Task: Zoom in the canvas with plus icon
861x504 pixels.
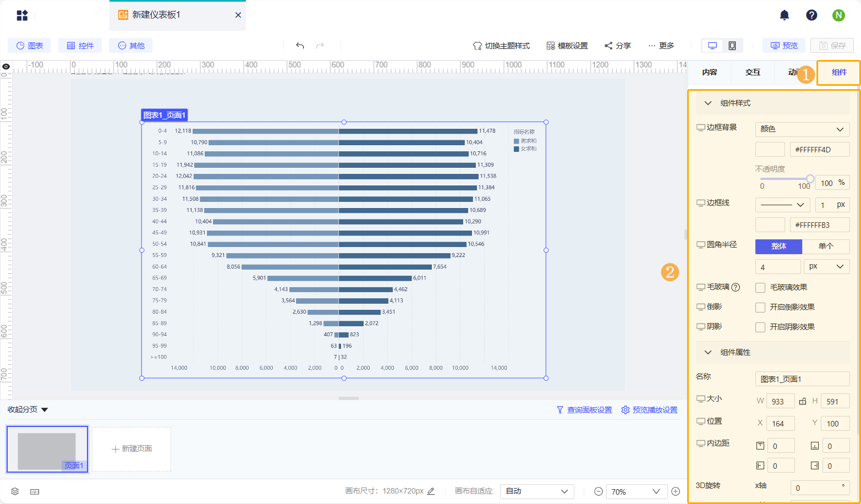Action: pyautogui.click(x=676, y=491)
